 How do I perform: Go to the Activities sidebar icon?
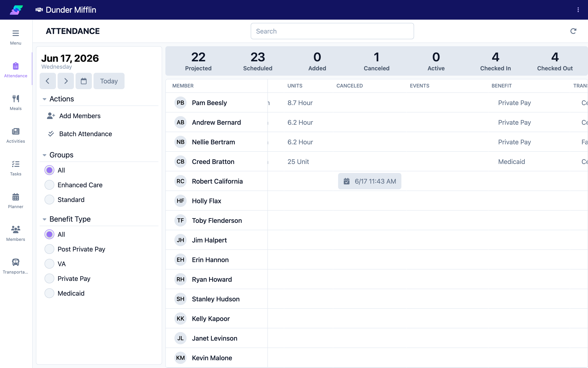pyautogui.click(x=16, y=131)
